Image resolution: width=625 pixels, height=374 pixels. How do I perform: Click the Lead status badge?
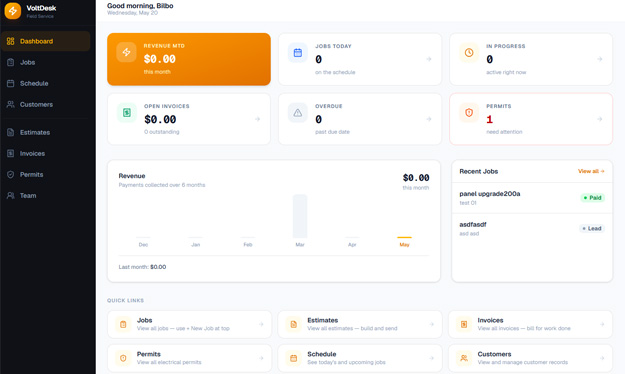[592, 228]
